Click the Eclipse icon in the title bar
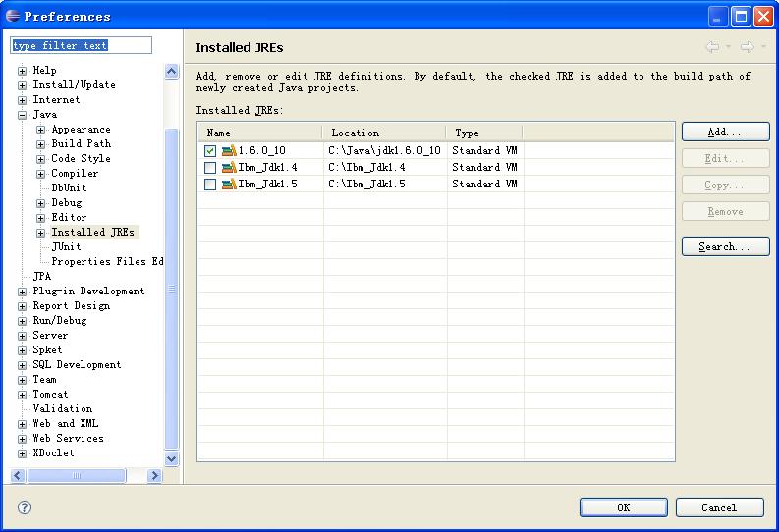The width and height of the screenshot is (779, 532). click(x=13, y=16)
